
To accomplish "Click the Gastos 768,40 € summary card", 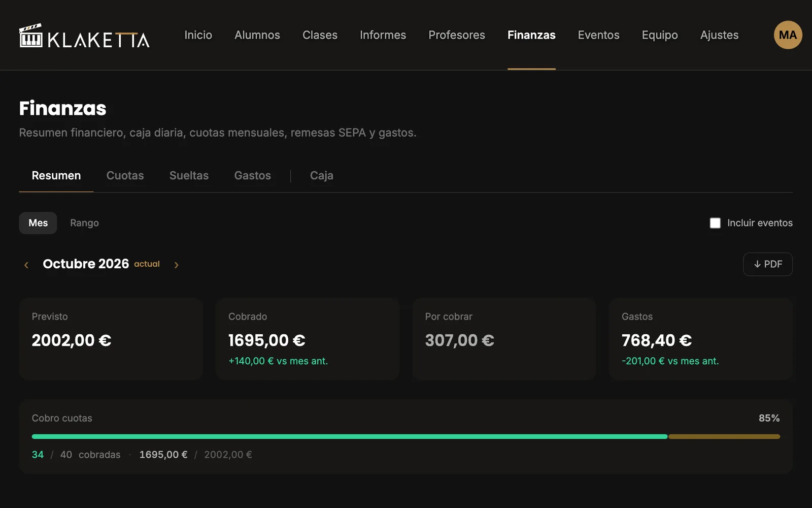I will pyautogui.click(x=701, y=339).
